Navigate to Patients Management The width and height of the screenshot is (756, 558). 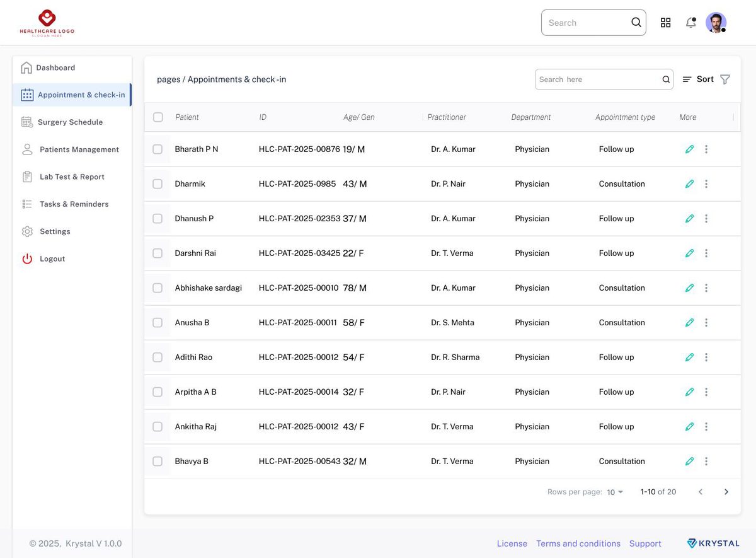69,149
